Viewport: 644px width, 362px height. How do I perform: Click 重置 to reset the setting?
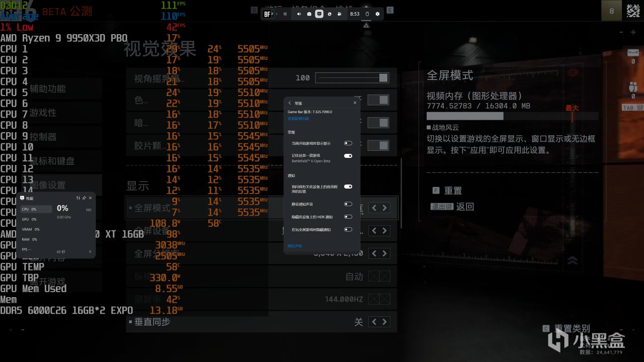coord(453,191)
